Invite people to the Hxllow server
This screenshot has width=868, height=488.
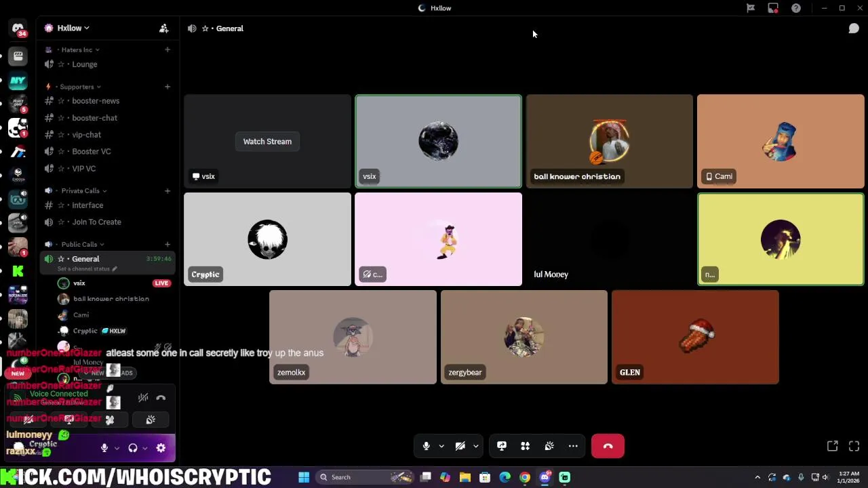[164, 28]
